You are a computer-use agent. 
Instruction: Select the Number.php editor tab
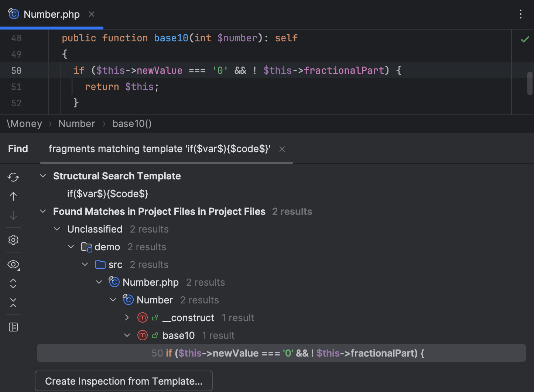[x=51, y=14]
